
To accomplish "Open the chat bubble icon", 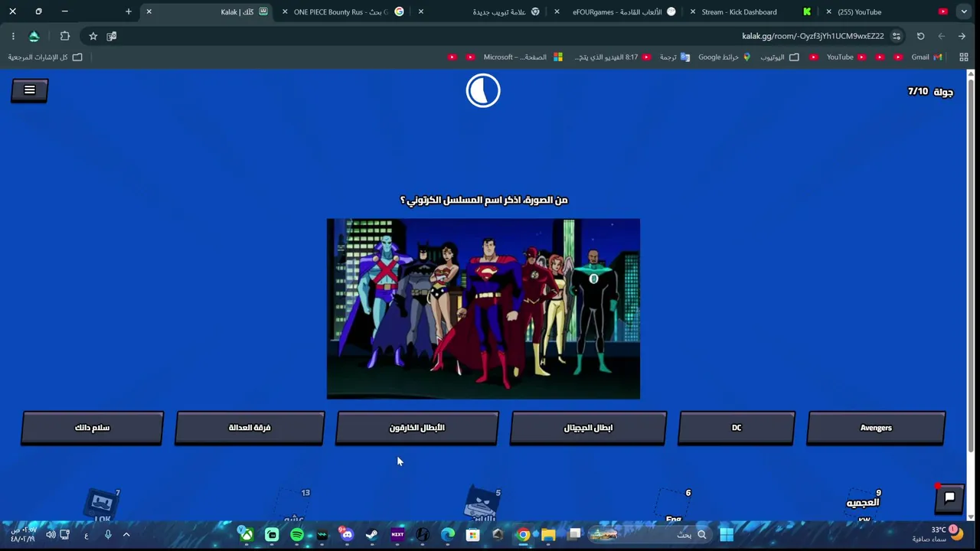I will pyautogui.click(x=949, y=498).
